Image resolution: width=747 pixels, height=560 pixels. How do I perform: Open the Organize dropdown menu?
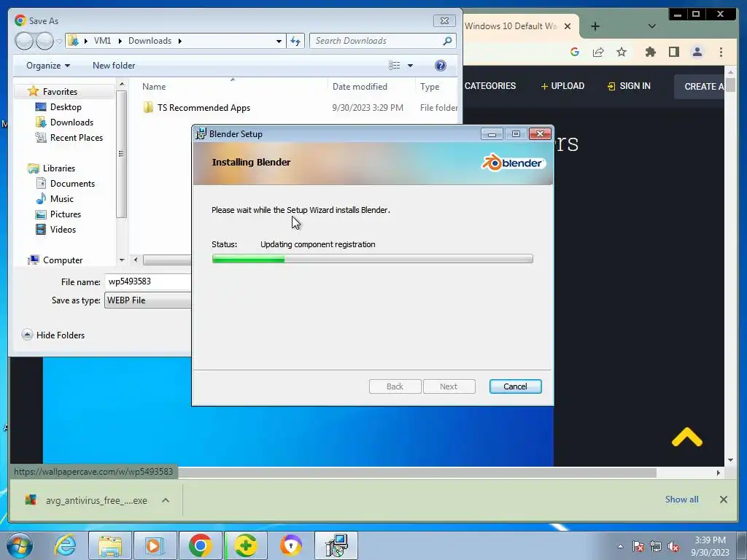tap(48, 65)
